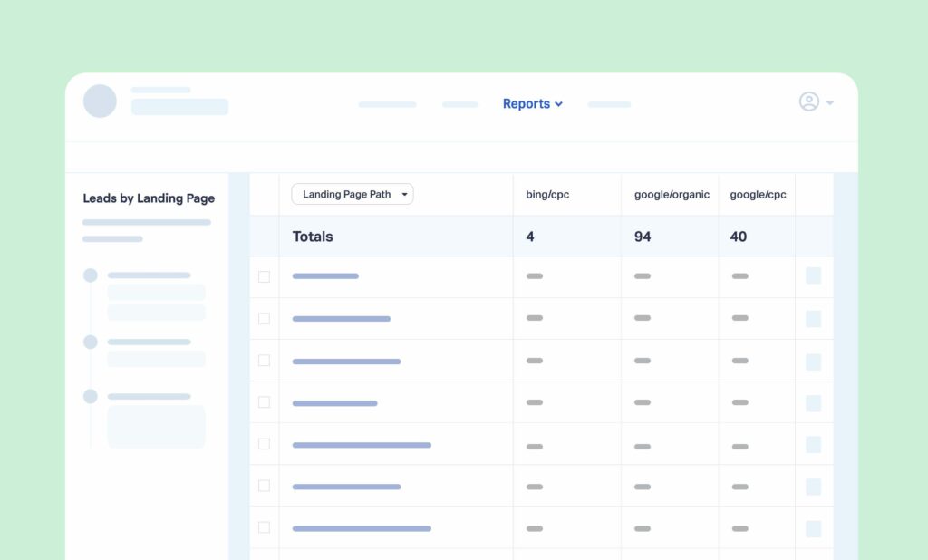Click the bing/cpc column header
Image resolution: width=928 pixels, height=560 pixels.
pyautogui.click(x=547, y=195)
